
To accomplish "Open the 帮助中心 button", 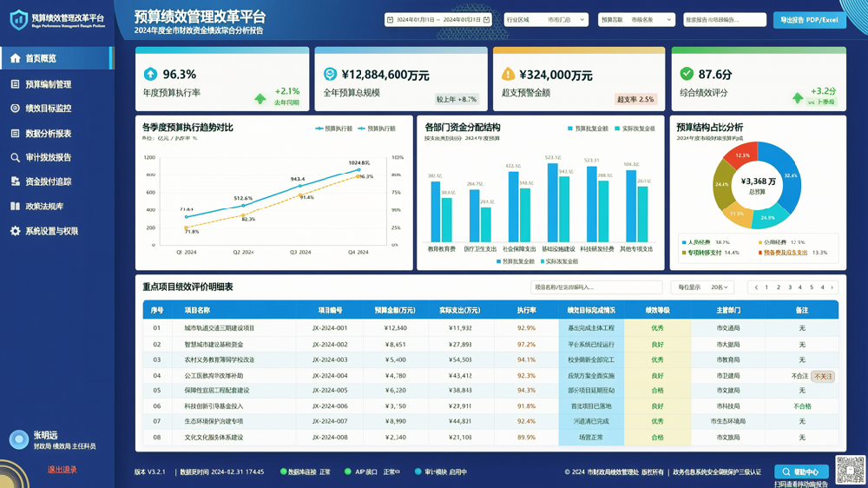I will pos(801,472).
